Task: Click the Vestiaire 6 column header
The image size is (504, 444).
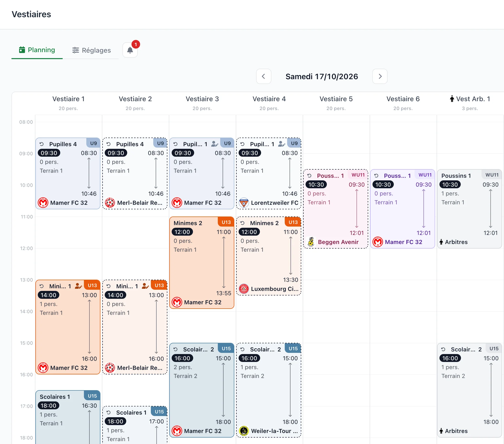Action: pos(403,103)
